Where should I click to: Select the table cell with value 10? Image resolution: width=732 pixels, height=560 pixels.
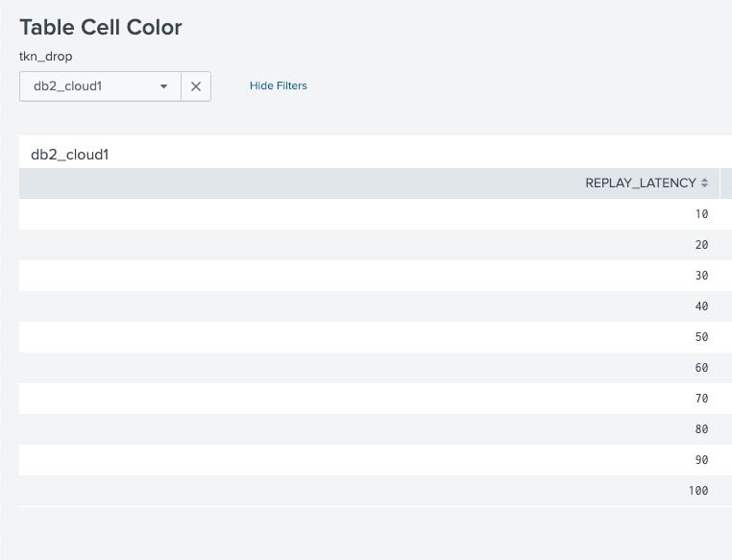tap(700, 214)
